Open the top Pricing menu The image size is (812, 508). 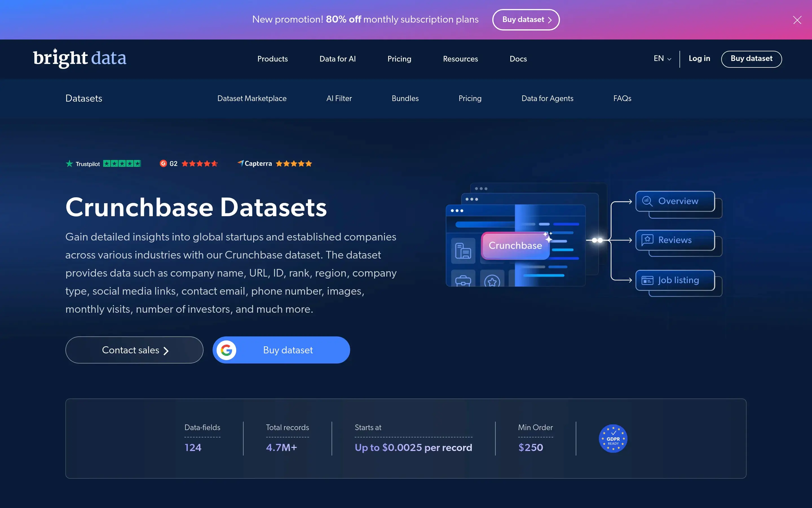[x=399, y=59]
